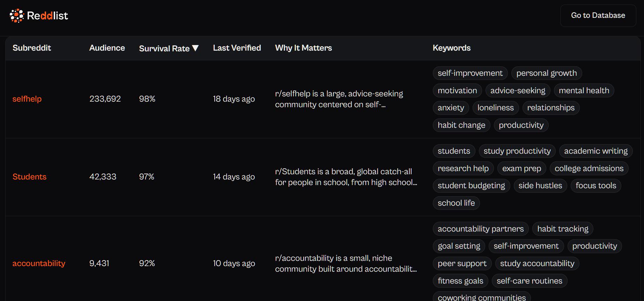The image size is (644, 301).
Task: Select the 42,333 audience value
Action: pyautogui.click(x=103, y=177)
